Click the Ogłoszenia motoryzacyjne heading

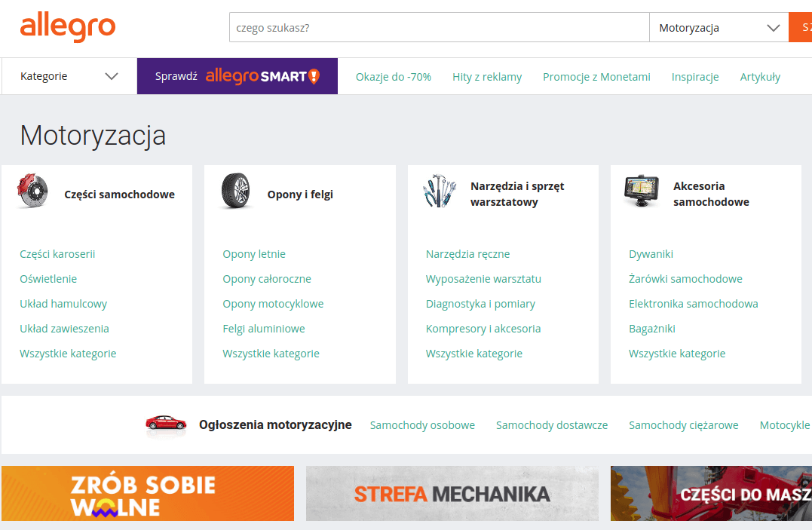pos(275,424)
